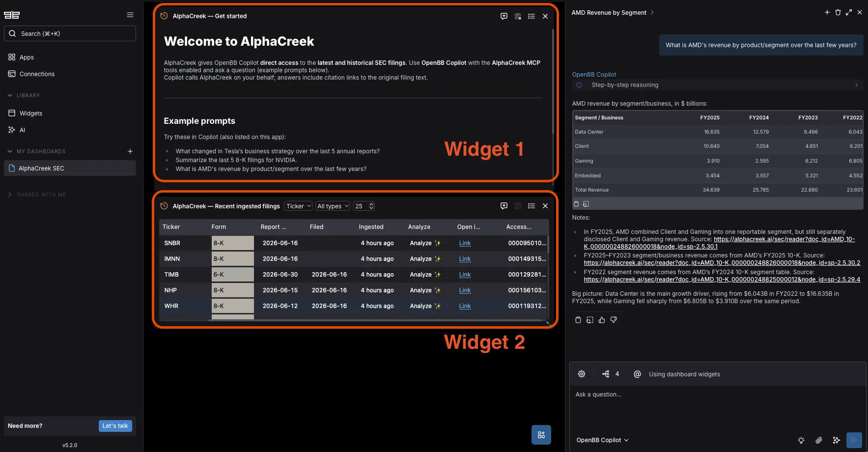Open the Ticker dropdown
The height and width of the screenshot is (452, 868).
click(298, 206)
